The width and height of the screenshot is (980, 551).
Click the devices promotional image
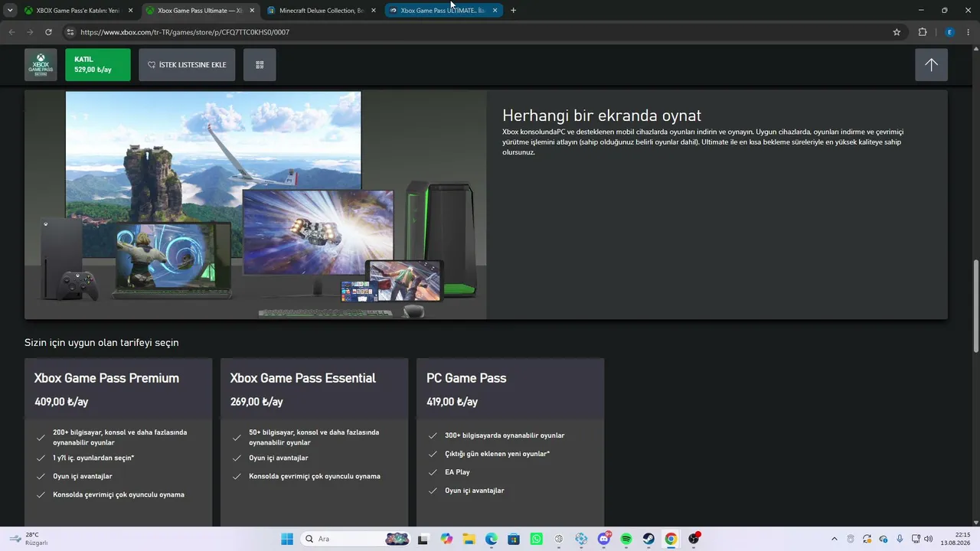point(256,205)
